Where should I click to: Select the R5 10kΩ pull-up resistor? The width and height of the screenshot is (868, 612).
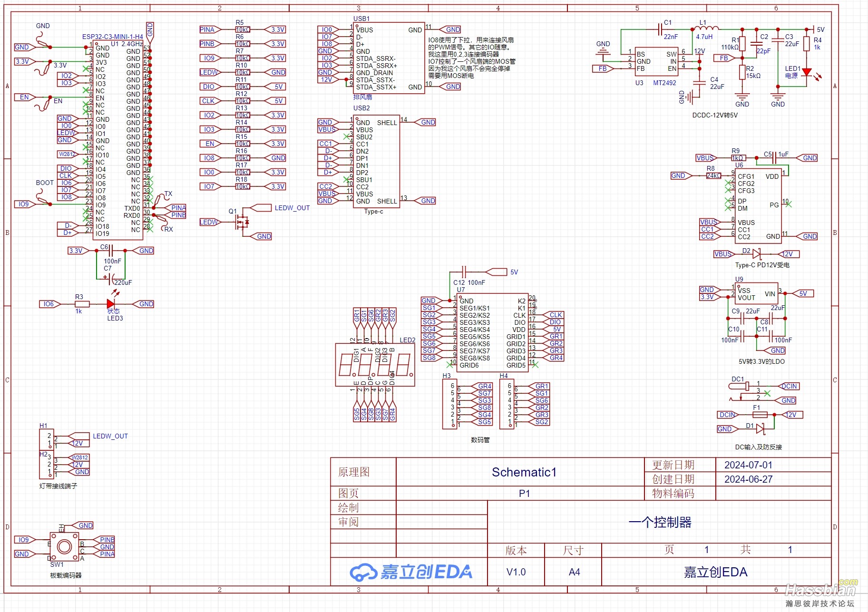[x=243, y=29]
